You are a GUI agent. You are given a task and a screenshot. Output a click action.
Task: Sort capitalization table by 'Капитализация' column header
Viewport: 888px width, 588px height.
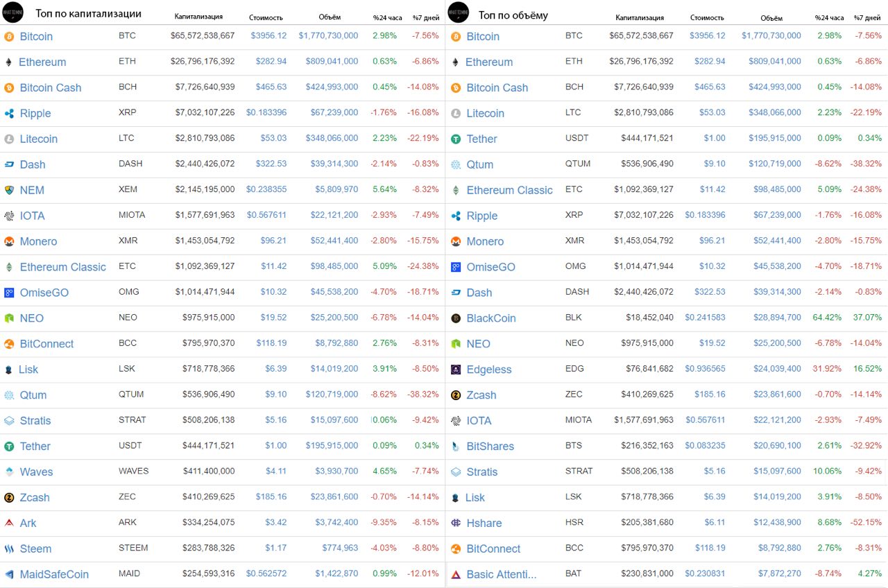(198, 17)
